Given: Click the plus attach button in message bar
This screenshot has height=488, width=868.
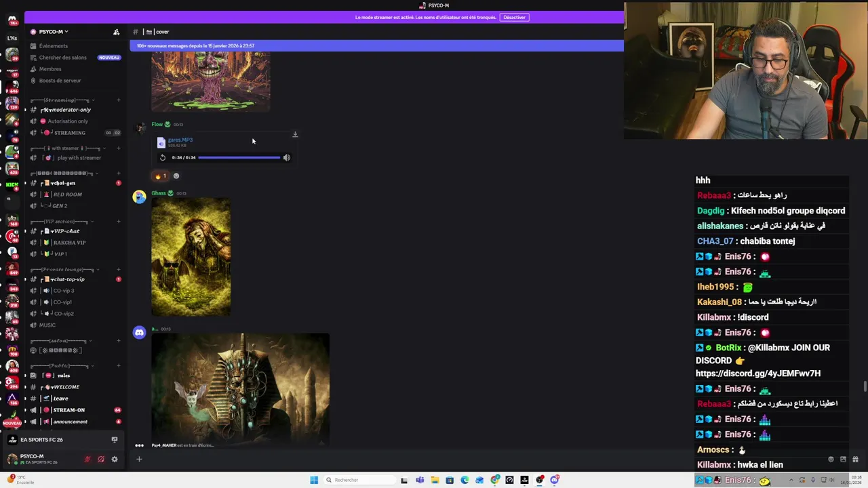Looking at the screenshot, I should click(x=139, y=460).
